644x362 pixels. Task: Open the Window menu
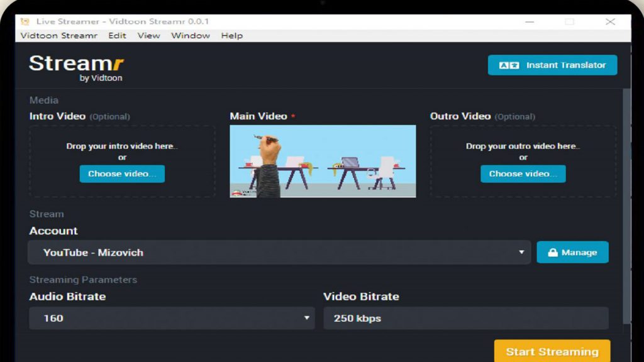tap(191, 36)
